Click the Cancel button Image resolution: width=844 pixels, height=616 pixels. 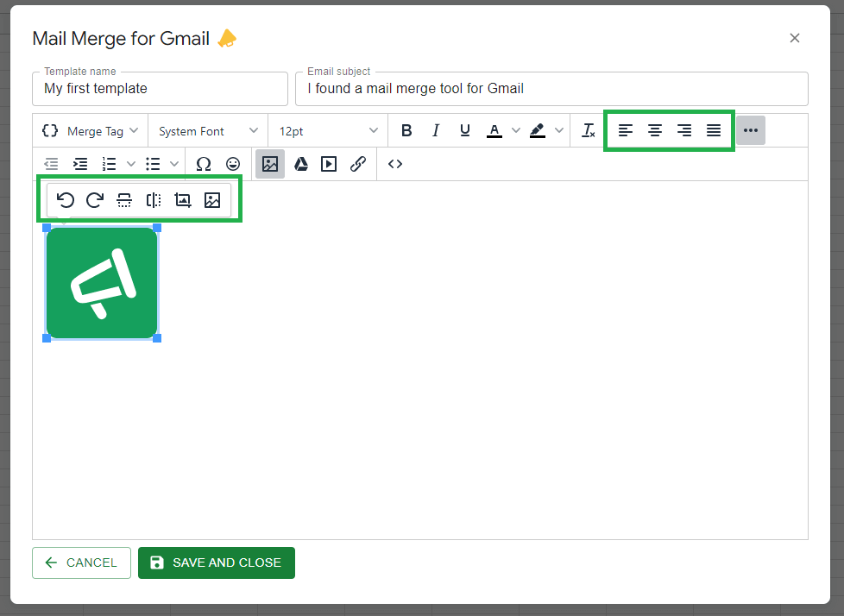pyautogui.click(x=81, y=563)
